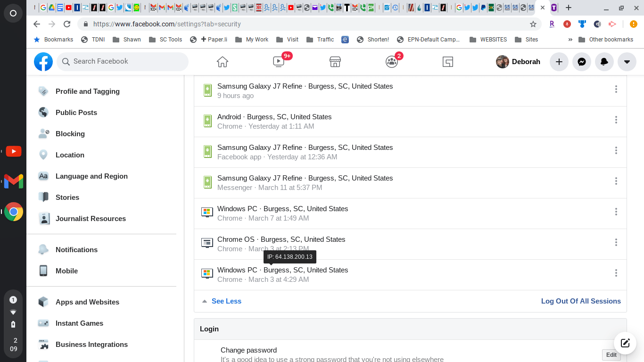
Task: Click the floating pencil compose button
Action: (625, 343)
